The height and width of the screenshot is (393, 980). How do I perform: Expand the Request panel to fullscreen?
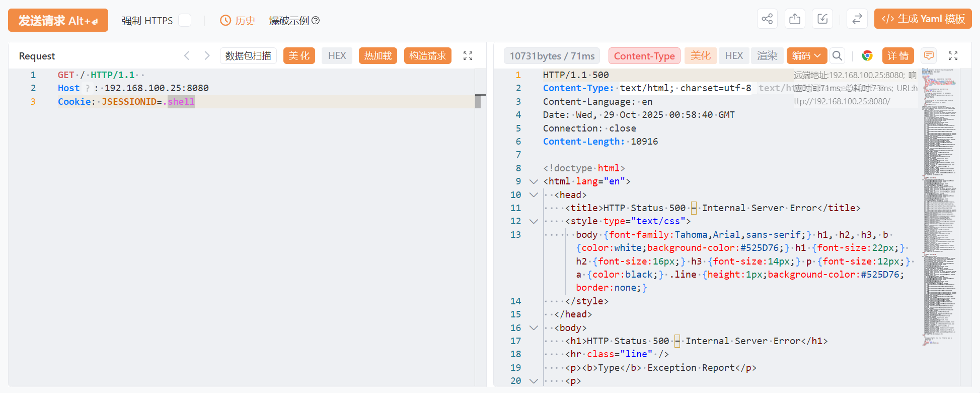click(468, 56)
